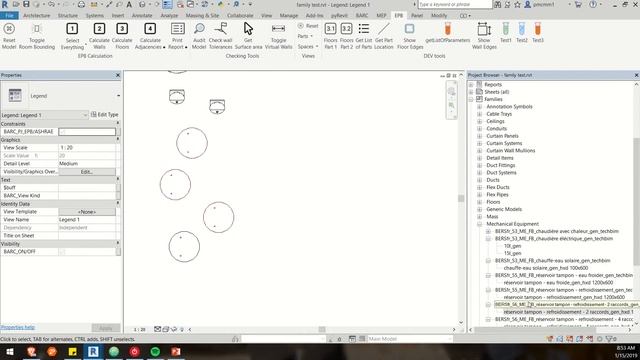Click Visibility/Graphics Overrides Edit button
This screenshot has width=640, height=360.
[87, 172]
